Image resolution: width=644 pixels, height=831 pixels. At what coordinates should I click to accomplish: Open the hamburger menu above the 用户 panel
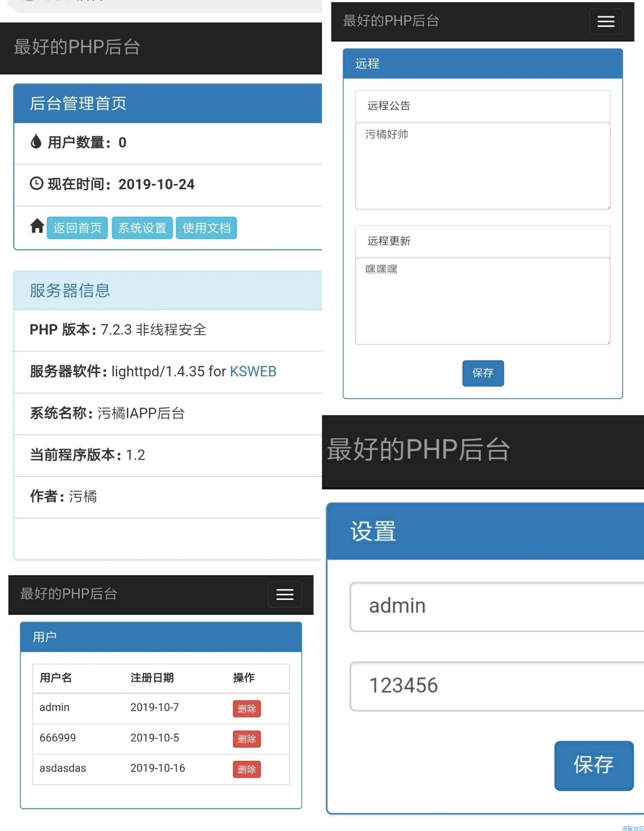284,594
